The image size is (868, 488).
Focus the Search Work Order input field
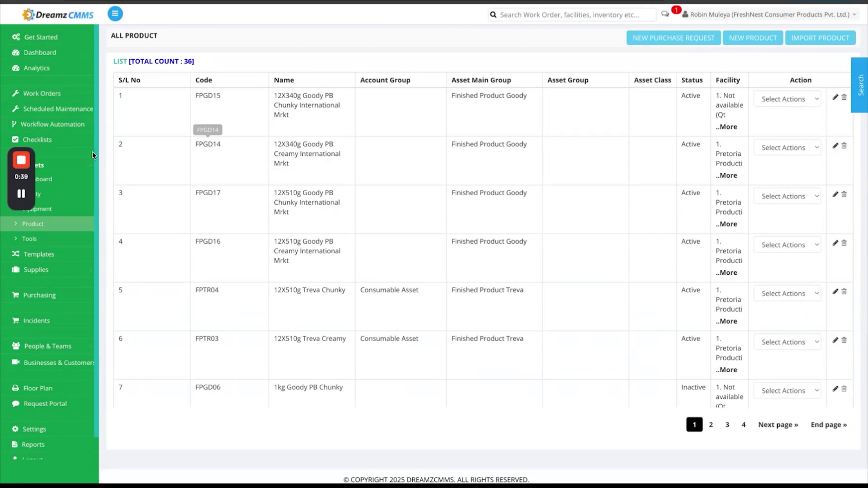[x=572, y=15]
